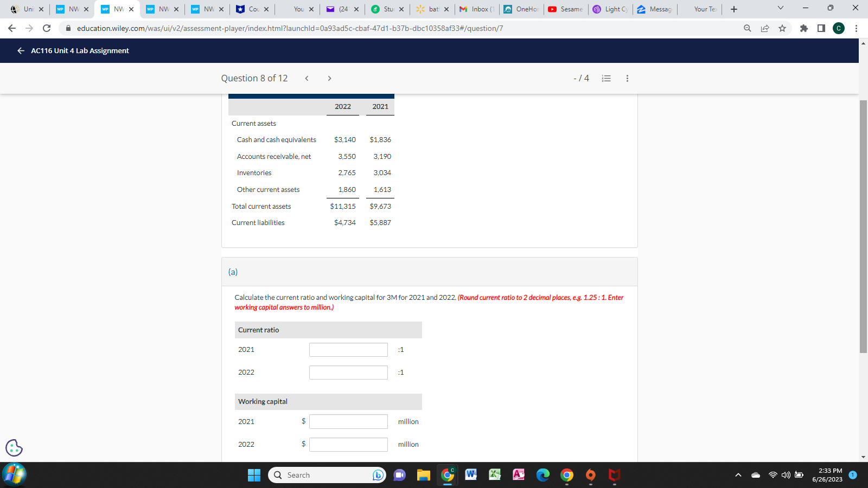
Task: Reload the current page
Action: pos(47,28)
